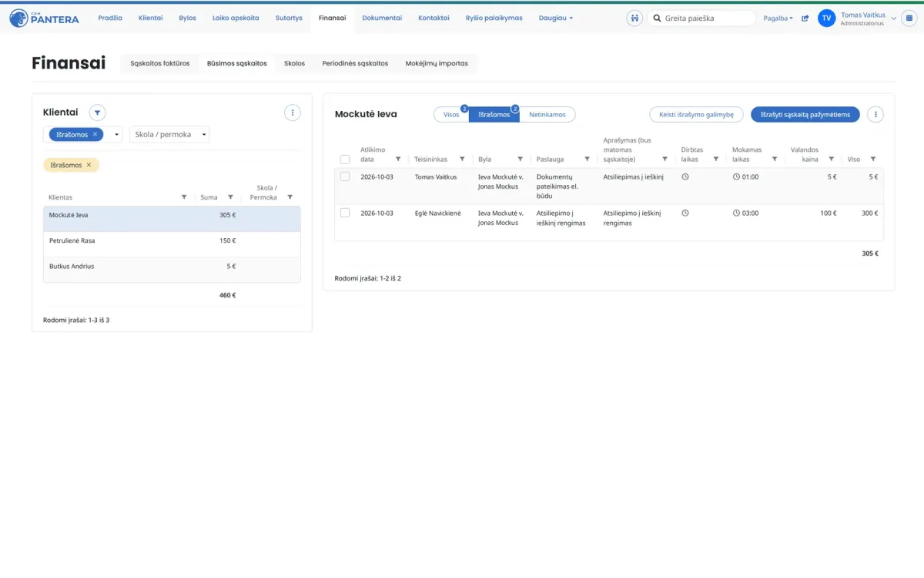
Task: Open the Pagalba dropdown
Action: 778,18
